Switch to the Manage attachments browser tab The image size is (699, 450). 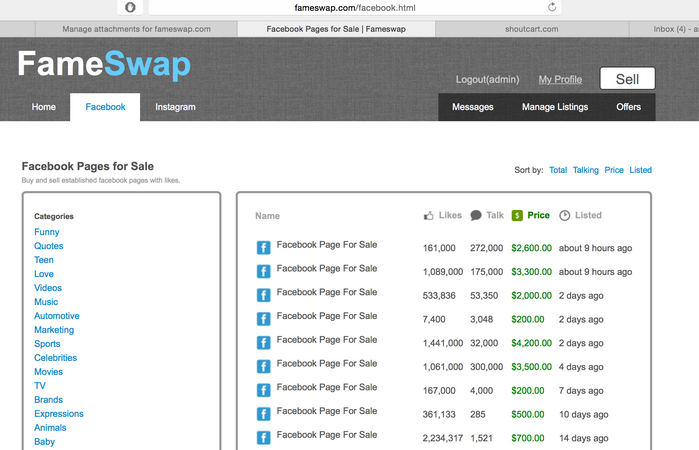click(136, 29)
